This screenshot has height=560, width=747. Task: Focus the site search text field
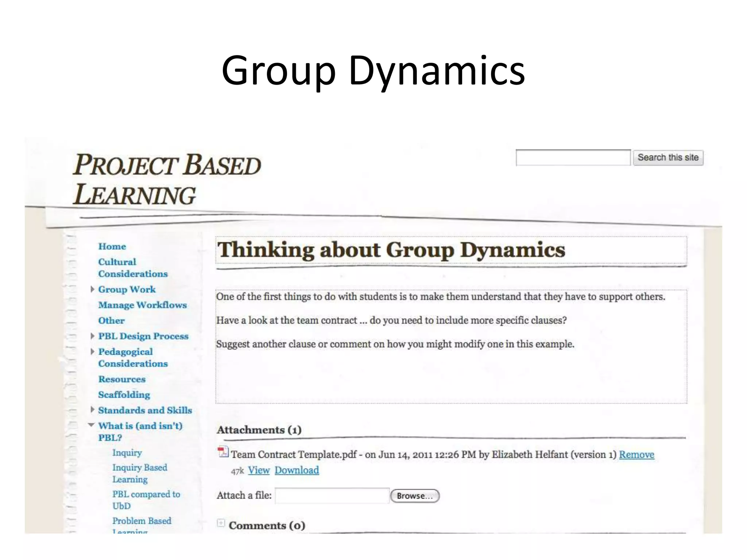click(x=573, y=157)
